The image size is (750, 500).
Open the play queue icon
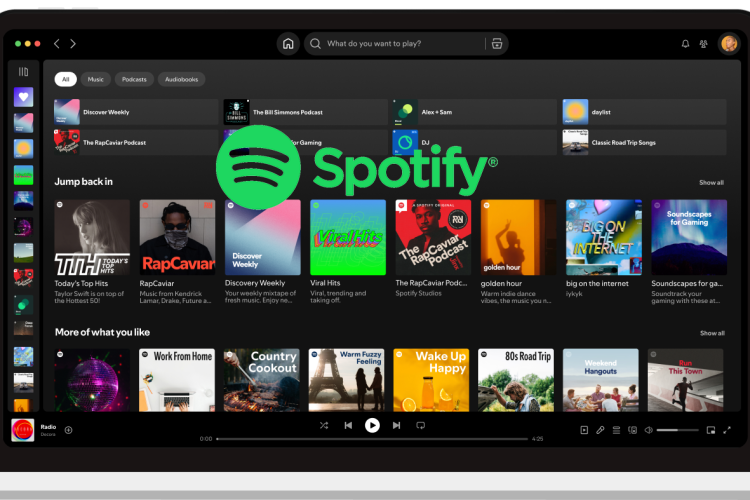click(617, 430)
